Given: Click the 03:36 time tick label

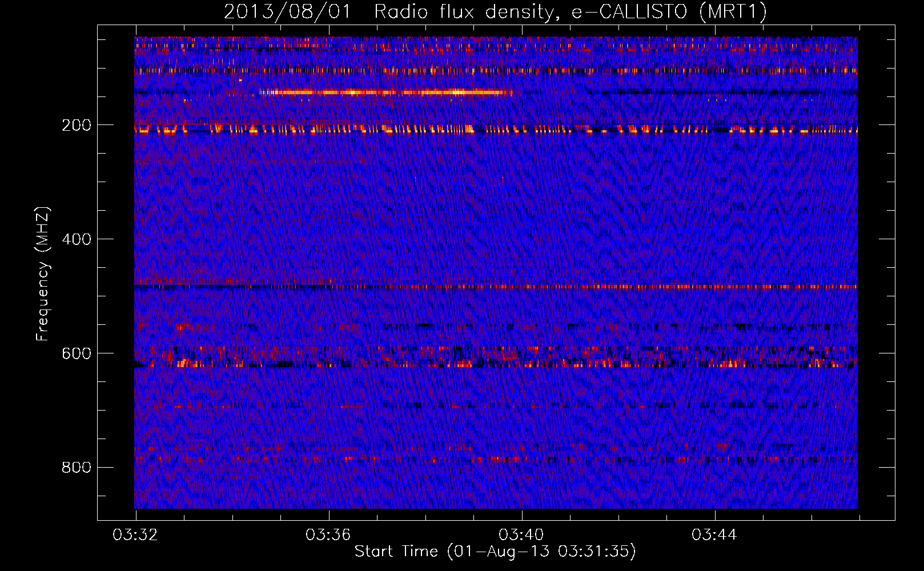Looking at the screenshot, I should pos(328,535).
